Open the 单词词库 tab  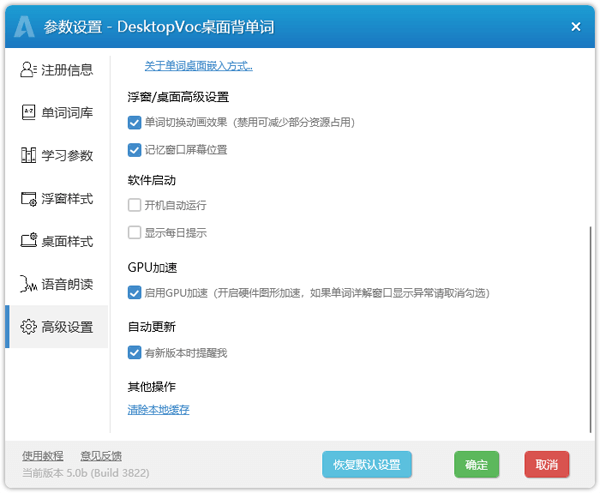pyautogui.click(x=57, y=112)
